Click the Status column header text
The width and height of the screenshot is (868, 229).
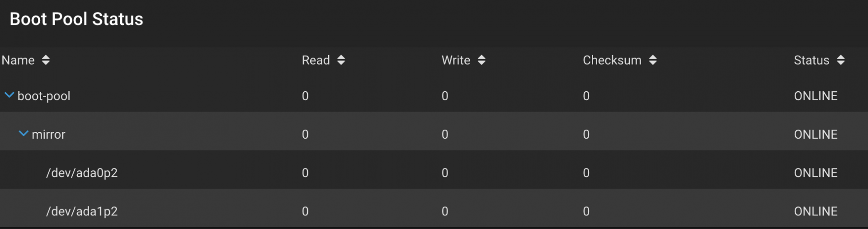[x=811, y=60]
